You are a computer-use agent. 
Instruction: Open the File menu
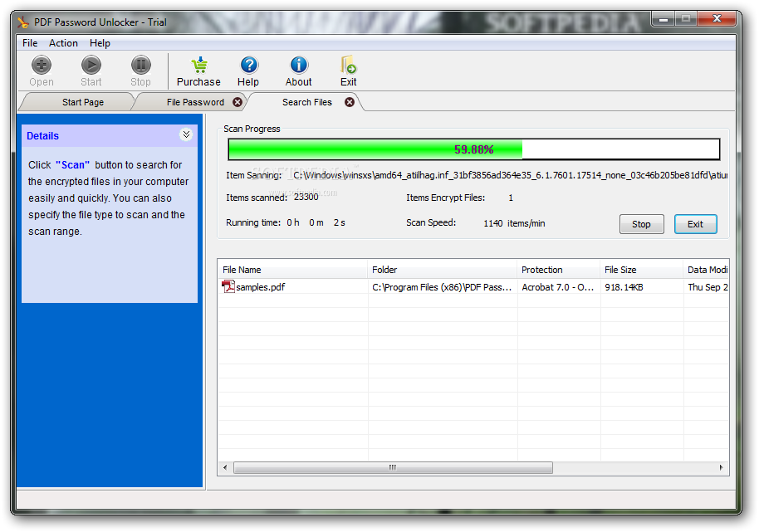tap(30, 43)
